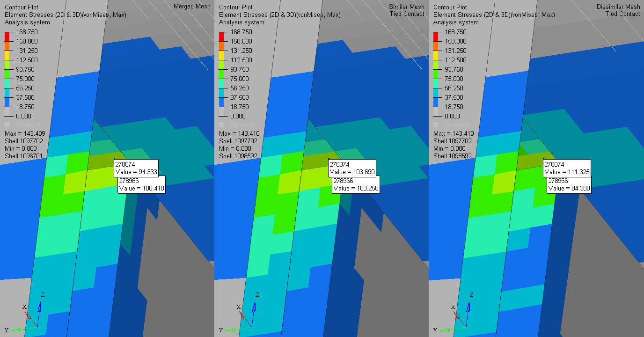Click the 'Similar Mesh' note label

tap(407, 7)
